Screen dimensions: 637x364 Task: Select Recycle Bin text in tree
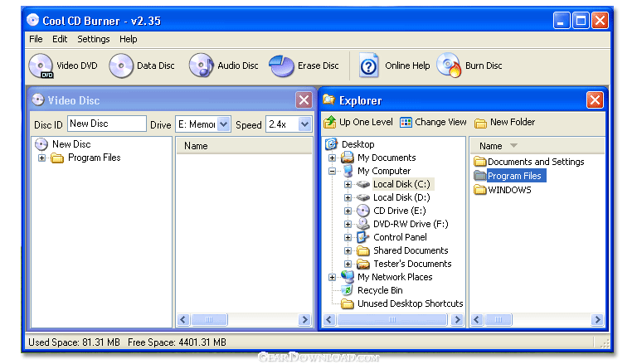(380, 290)
